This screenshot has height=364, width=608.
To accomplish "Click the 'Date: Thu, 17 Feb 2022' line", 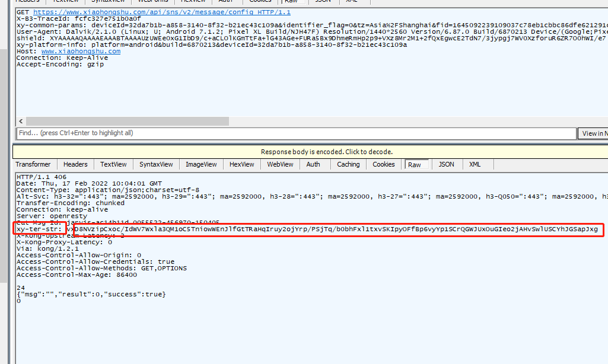I will click(x=89, y=184).
